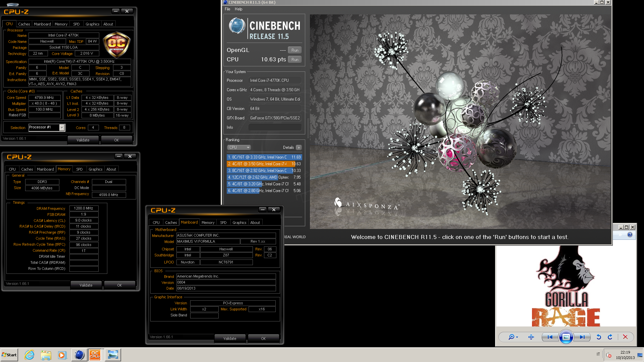
Task: Click Gigabyte OC motherboard badge
Action: 116,45
